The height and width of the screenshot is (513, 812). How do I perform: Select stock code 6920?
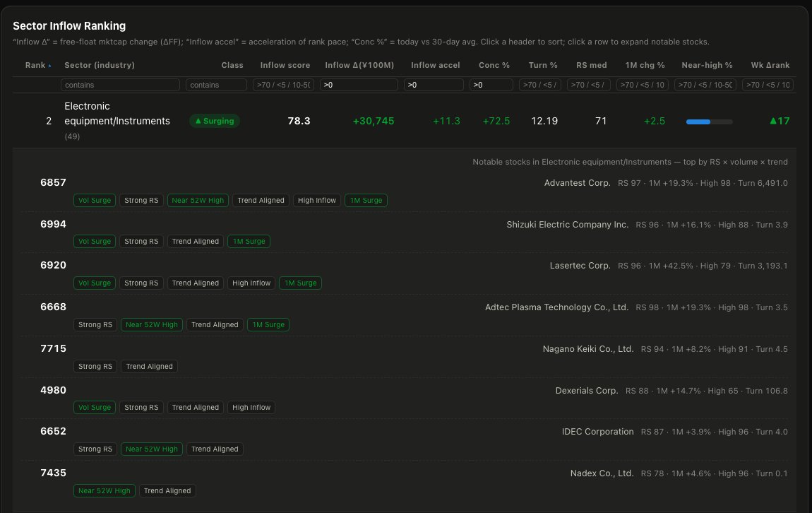pos(54,265)
